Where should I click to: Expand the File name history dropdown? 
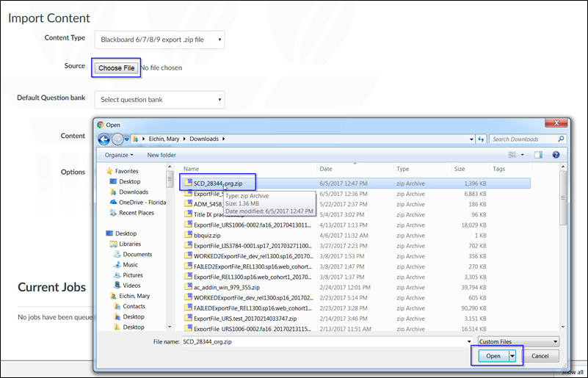pyautogui.click(x=469, y=341)
